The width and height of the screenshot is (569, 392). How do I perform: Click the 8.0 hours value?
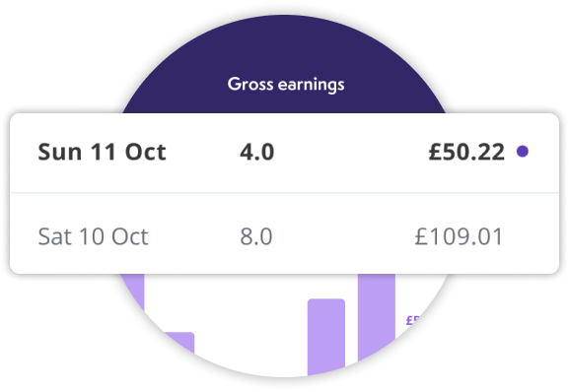256,236
